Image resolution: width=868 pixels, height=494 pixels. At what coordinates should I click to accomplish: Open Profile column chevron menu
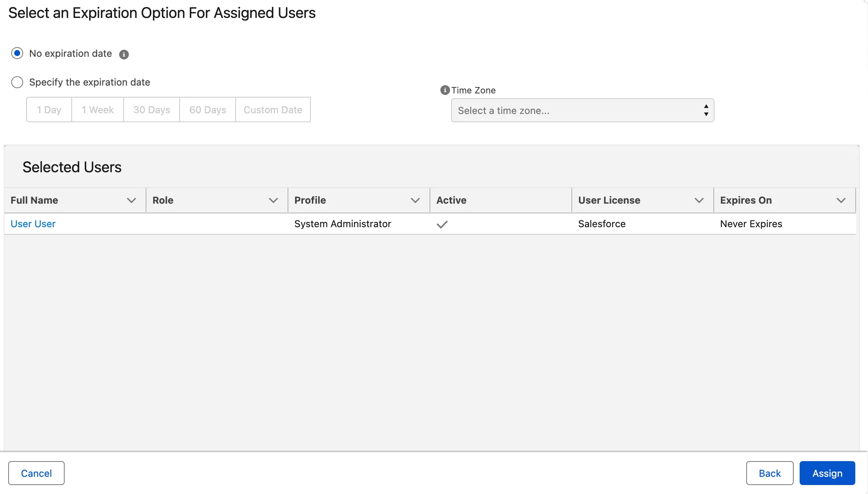coord(415,200)
